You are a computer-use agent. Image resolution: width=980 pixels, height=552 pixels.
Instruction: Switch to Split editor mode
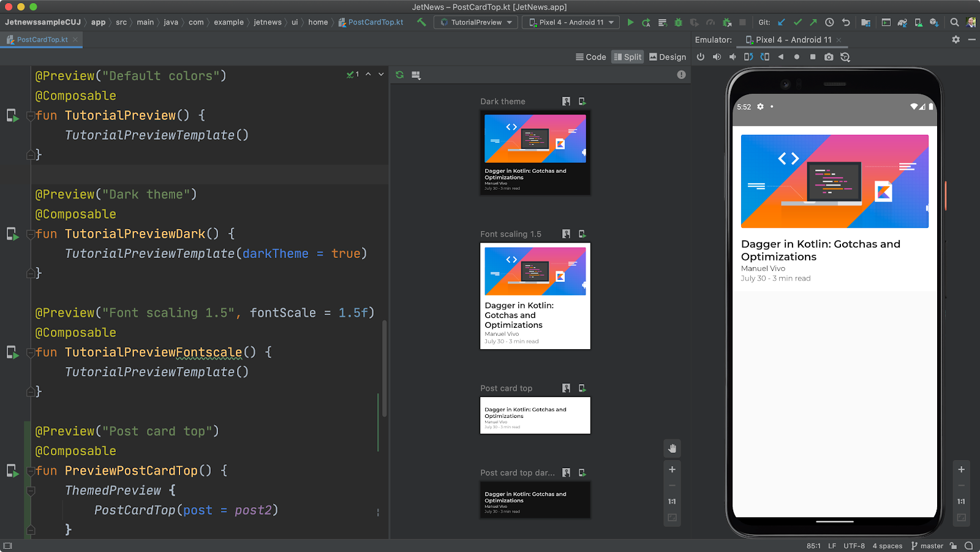(627, 57)
